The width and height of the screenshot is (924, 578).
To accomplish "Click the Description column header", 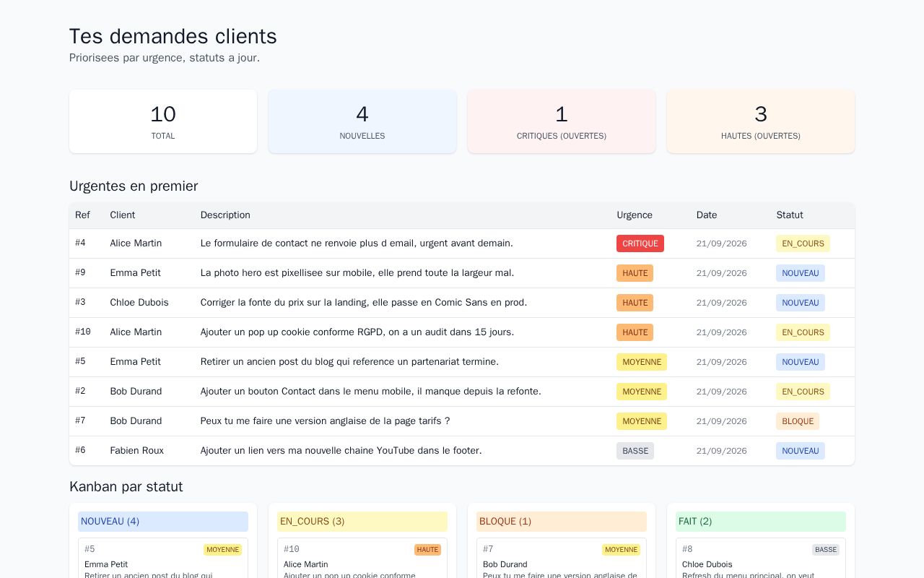I will [225, 215].
